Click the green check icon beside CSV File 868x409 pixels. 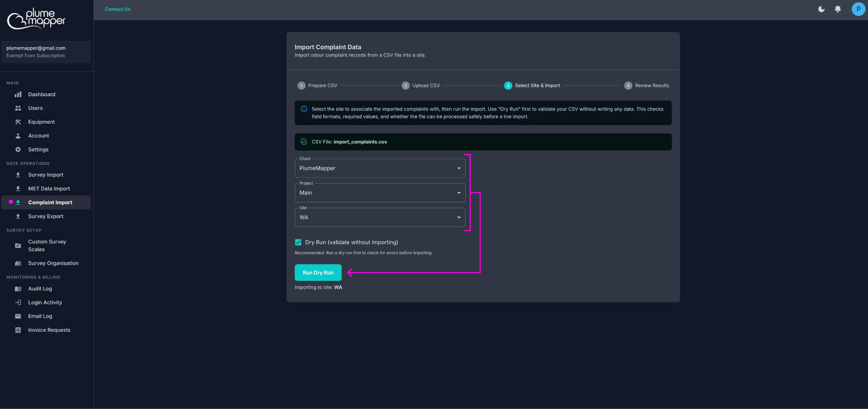[x=304, y=142]
